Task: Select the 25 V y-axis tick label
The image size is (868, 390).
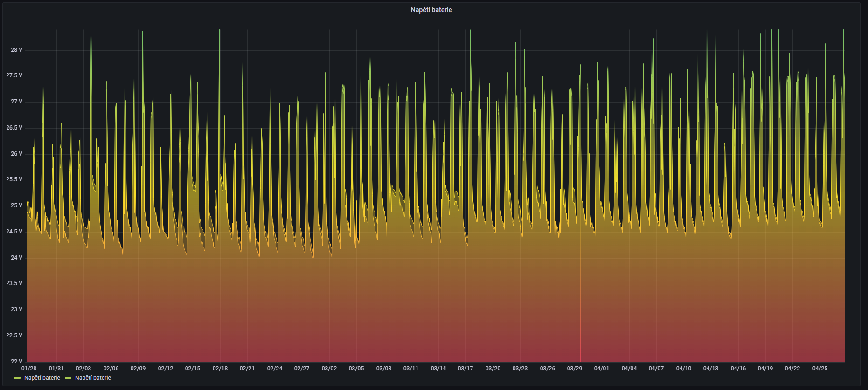Action: [x=16, y=205]
